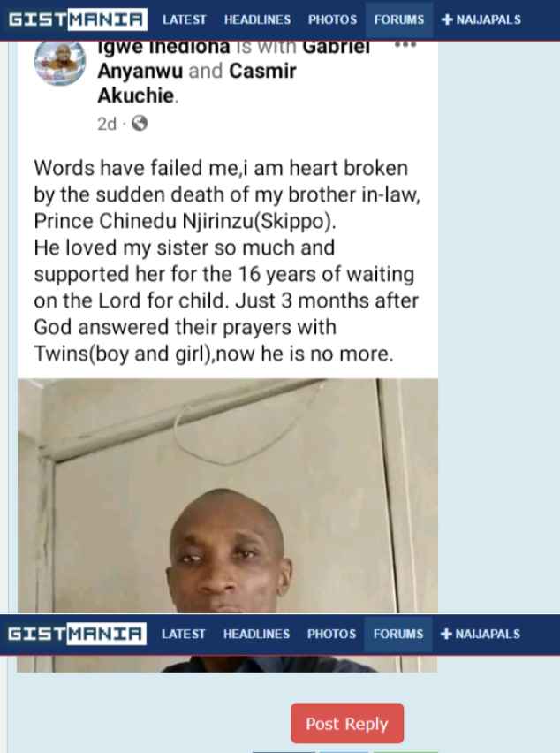This screenshot has height=753, width=560.
Task: Open the Gistmania logo in the top header
Action: click(77, 19)
